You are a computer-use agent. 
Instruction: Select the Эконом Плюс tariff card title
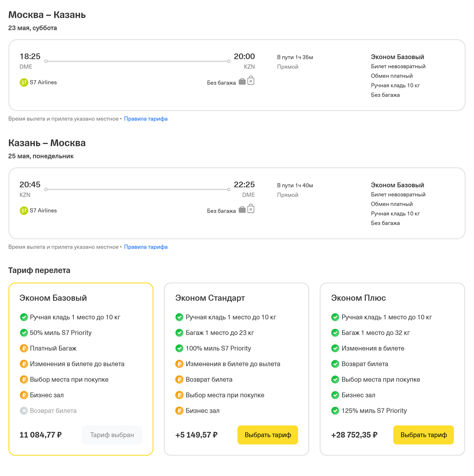click(358, 298)
